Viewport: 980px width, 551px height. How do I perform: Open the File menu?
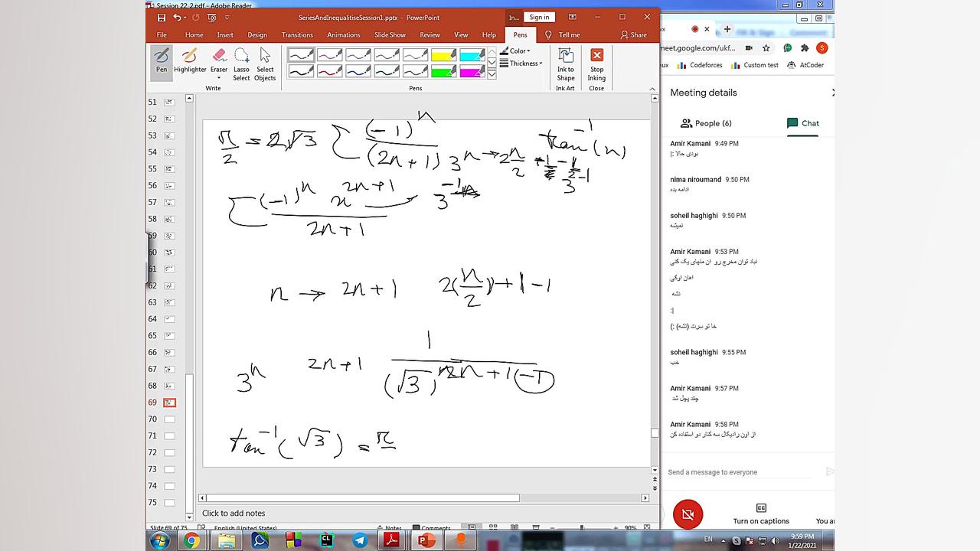(162, 34)
